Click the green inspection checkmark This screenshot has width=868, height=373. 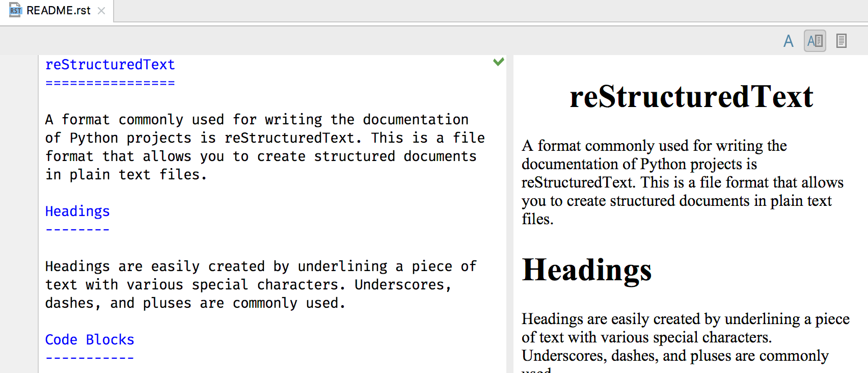(499, 62)
